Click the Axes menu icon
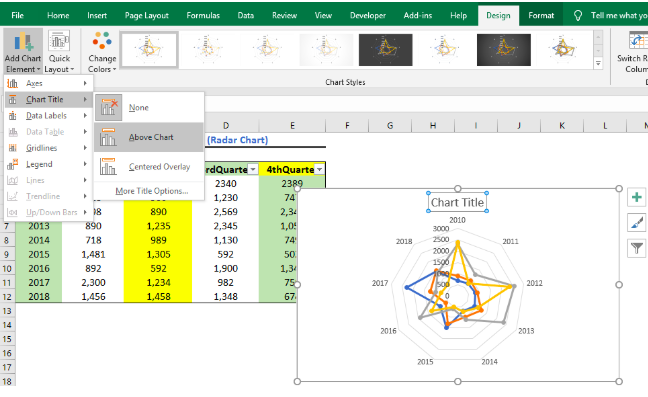Screen dimensions: 648x397 click(x=13, y=83)
